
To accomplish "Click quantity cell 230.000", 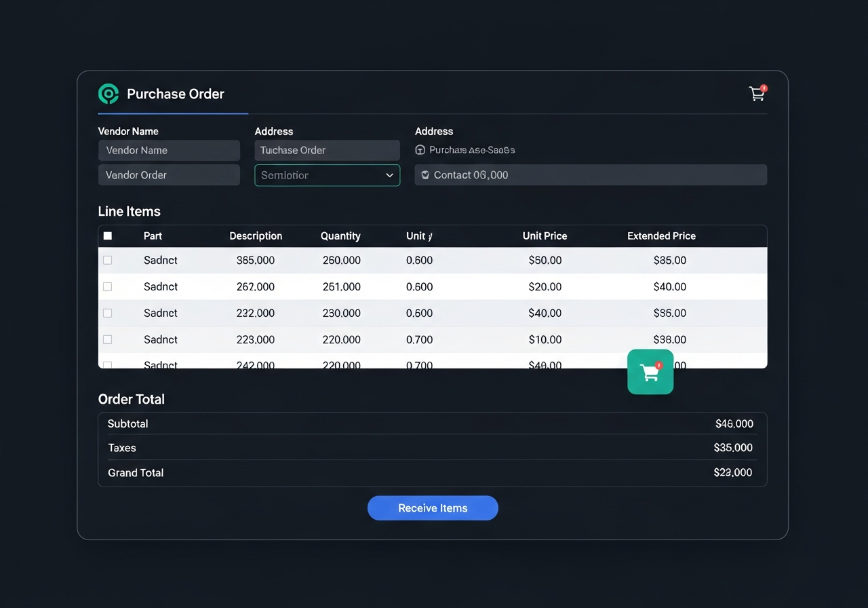I will coord(342,313).
